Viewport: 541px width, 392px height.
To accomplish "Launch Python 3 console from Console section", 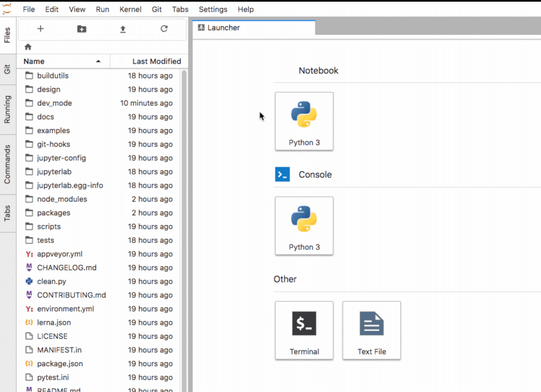I will click(304, 226).
